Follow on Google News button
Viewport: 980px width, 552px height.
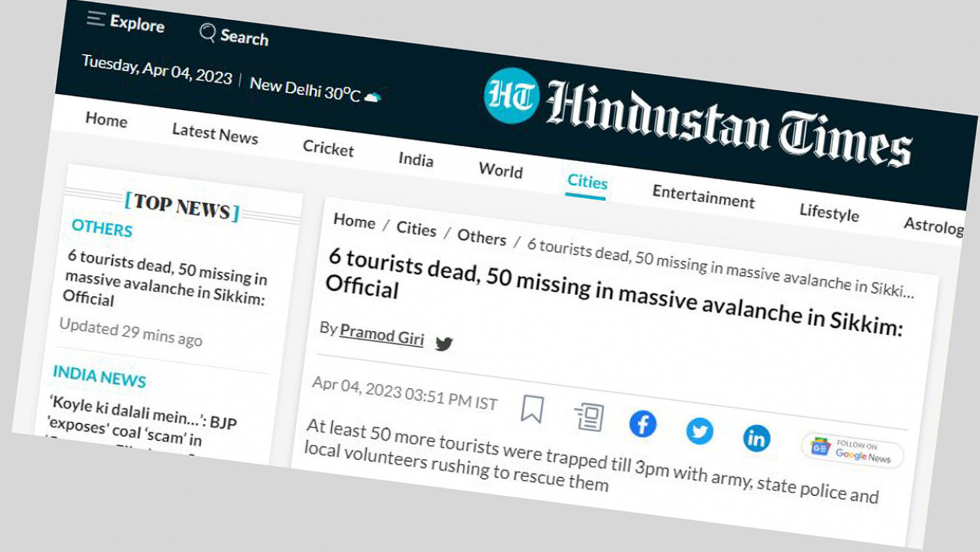click(x=853, y=451)
